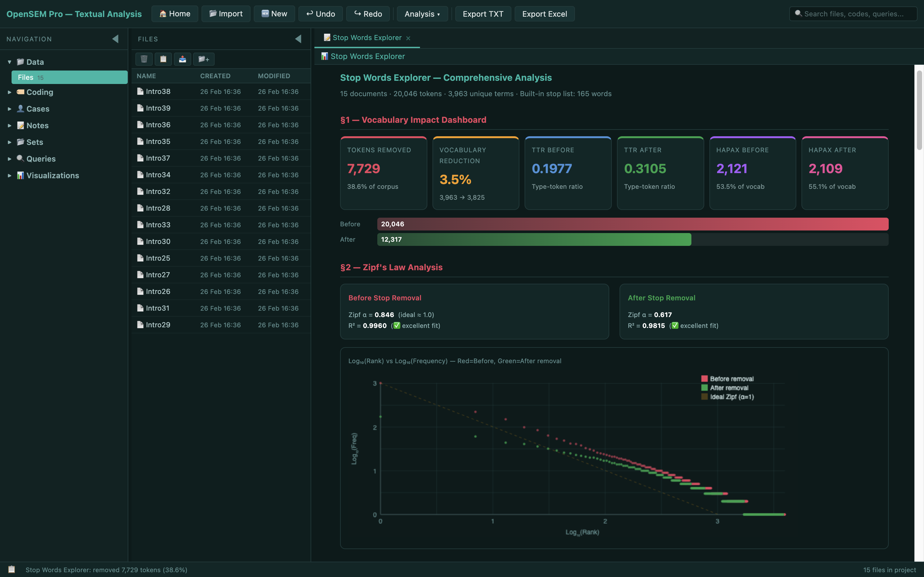Collapse the Data tree node

pos(10,62)
